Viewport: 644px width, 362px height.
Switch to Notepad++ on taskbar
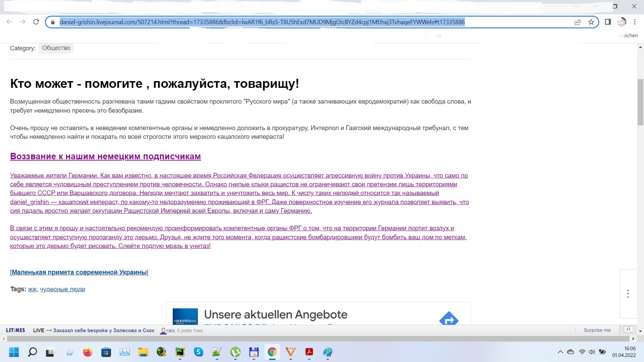[x=217, y=352]
